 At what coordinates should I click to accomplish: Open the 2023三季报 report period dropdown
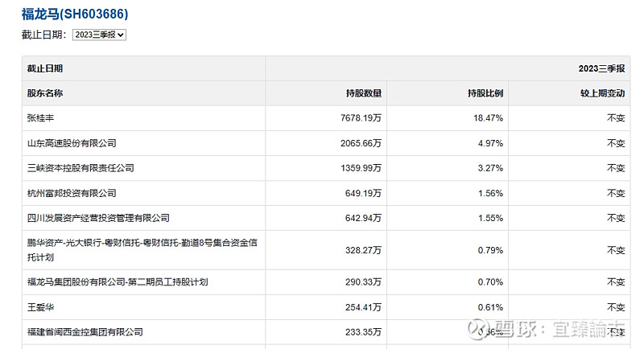pos(99,35)
